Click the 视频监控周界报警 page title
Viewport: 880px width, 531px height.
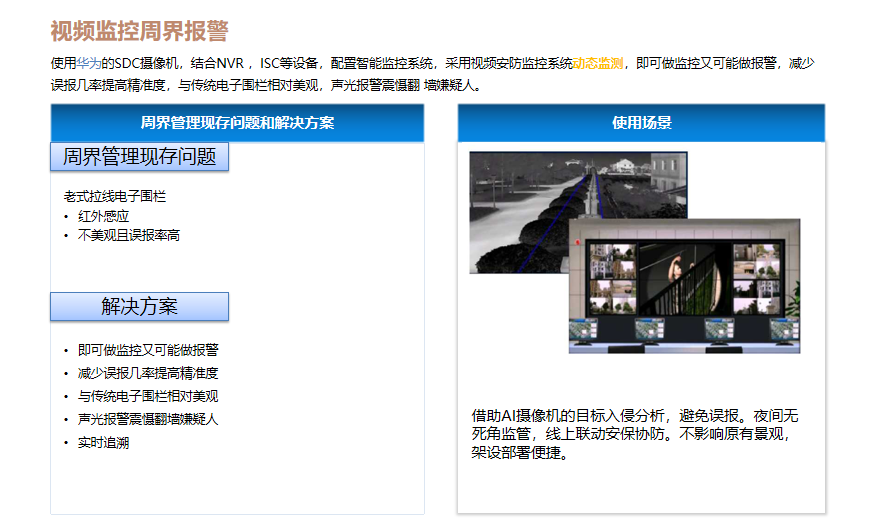pos(139,31)
